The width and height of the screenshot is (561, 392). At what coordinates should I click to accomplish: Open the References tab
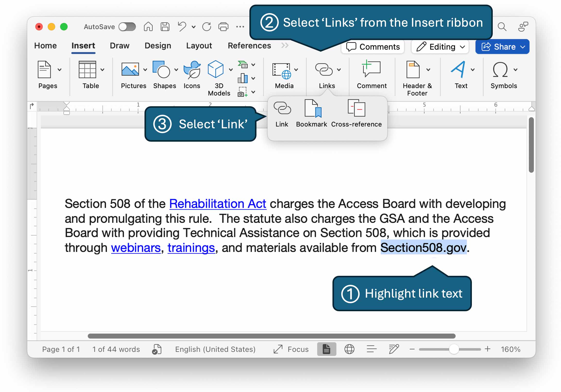coord(249,46)
